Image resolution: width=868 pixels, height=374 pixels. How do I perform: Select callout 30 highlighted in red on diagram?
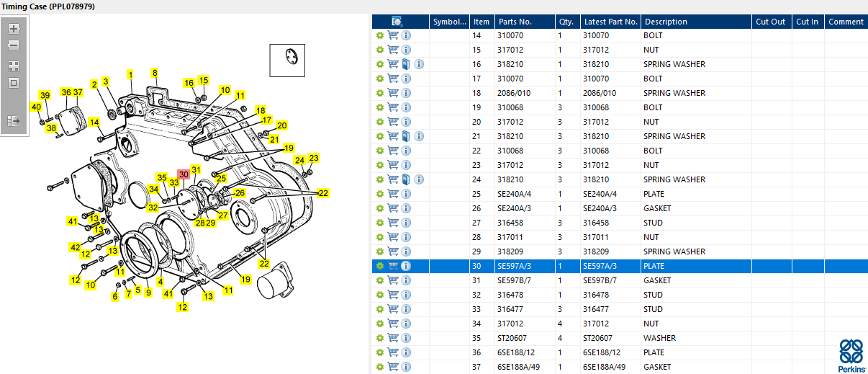point(184,174)
